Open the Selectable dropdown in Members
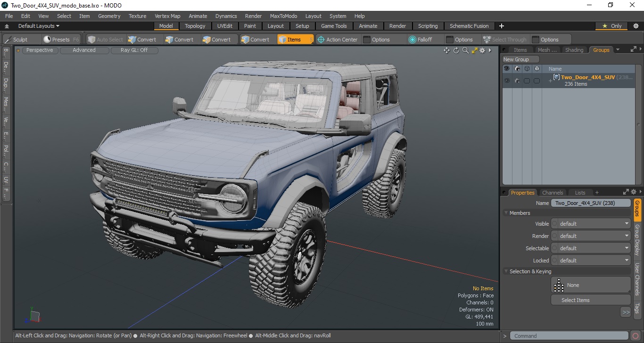Image resolution: width=644 pixels, height=343 pixels. (591, 248)
